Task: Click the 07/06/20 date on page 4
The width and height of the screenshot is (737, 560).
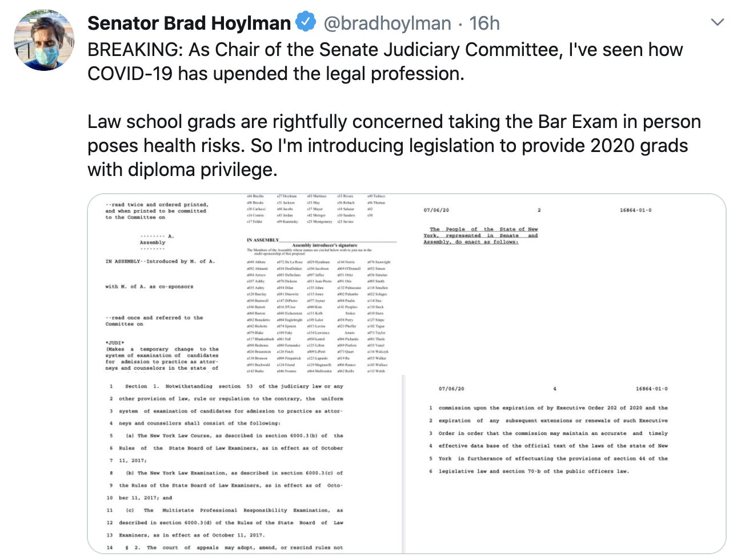Action: pyautogui.click(x=451, y=389)
